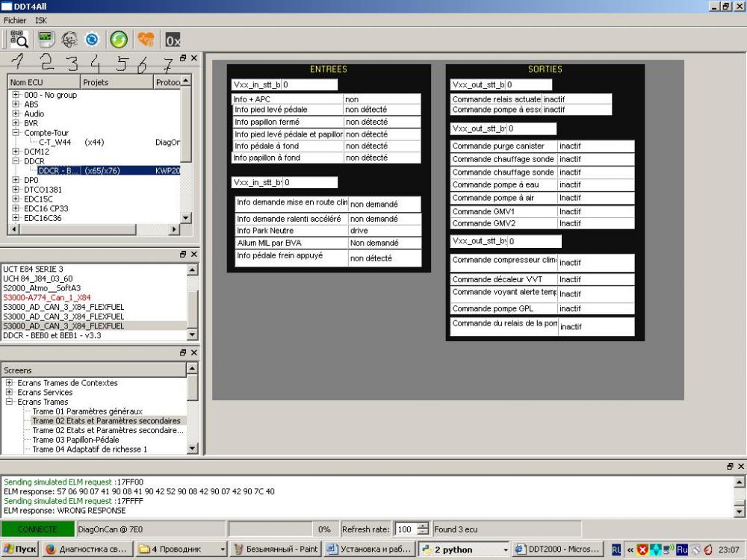Open the Fichier menu

pyautogui.click(x=15, y=20)
